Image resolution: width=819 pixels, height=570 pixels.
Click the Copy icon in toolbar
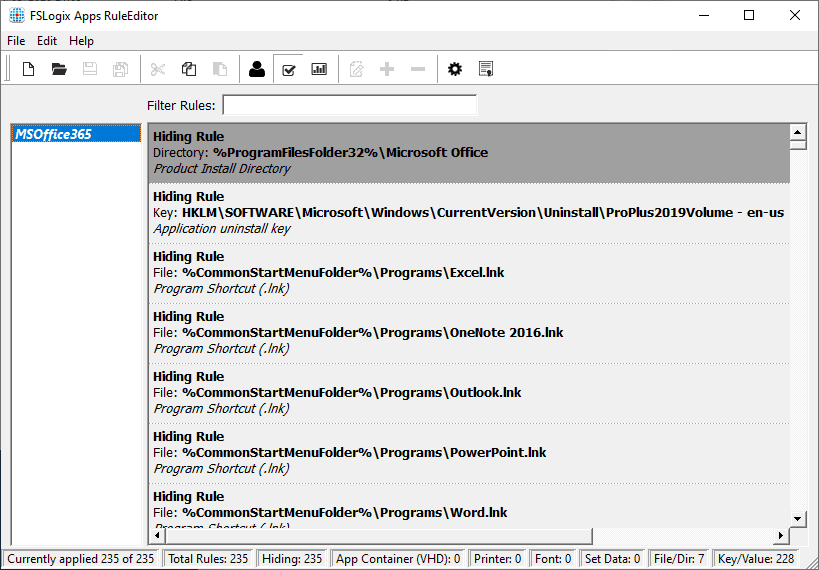[189, 69]
